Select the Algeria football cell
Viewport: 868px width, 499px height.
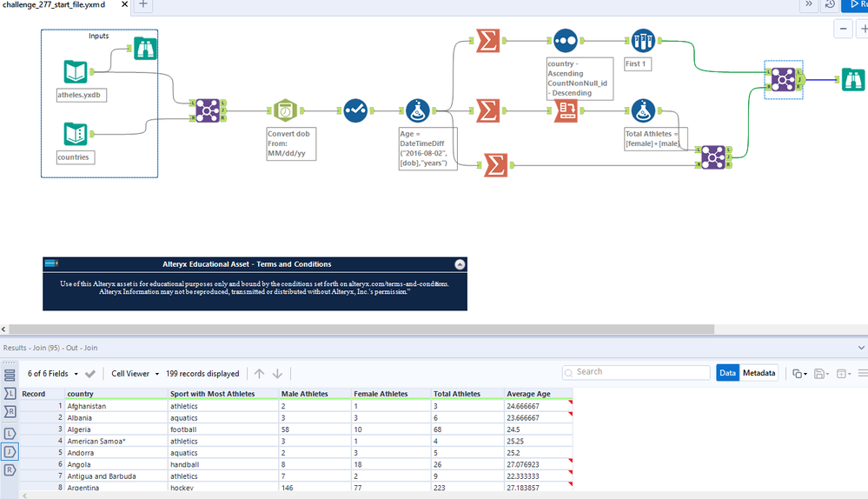(x=223, y=429)
